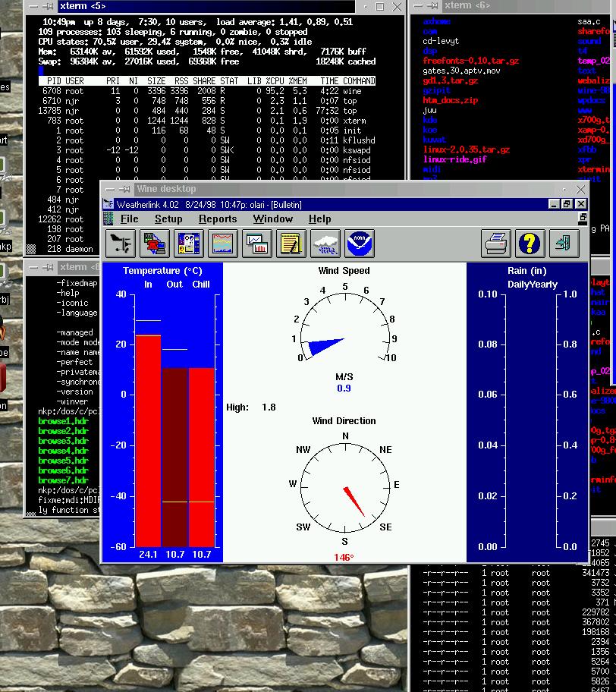Open the window menu dash on xterm <5>
Viewport: 616px width, 692px height.
pos(33,7)
